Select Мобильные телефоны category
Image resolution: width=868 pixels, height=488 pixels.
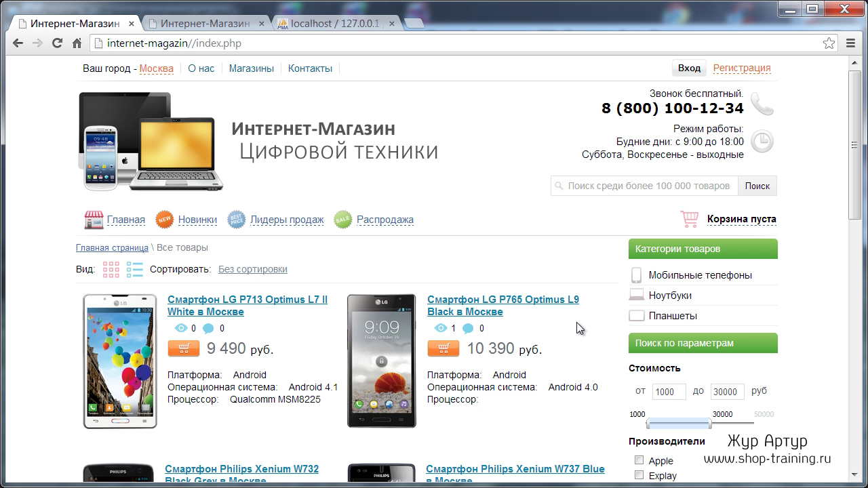click(700, 275)
